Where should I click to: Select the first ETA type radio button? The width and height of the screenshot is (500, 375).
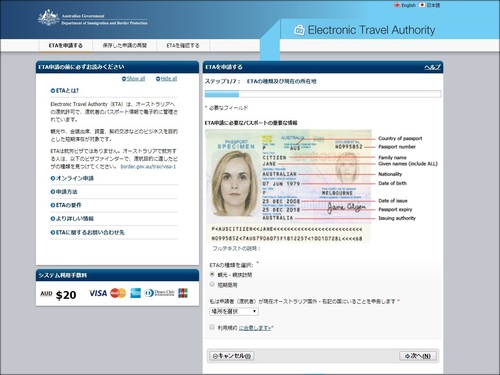tap(212, 274)
